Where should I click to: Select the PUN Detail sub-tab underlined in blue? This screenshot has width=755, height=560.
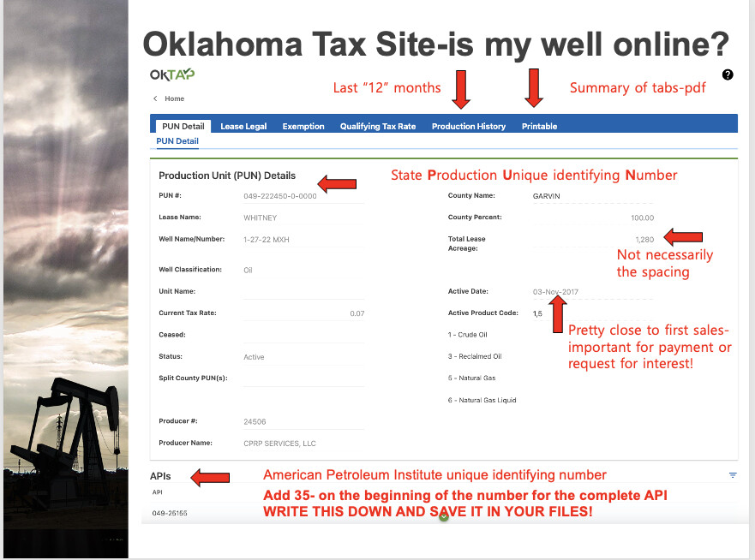point(177,141)
